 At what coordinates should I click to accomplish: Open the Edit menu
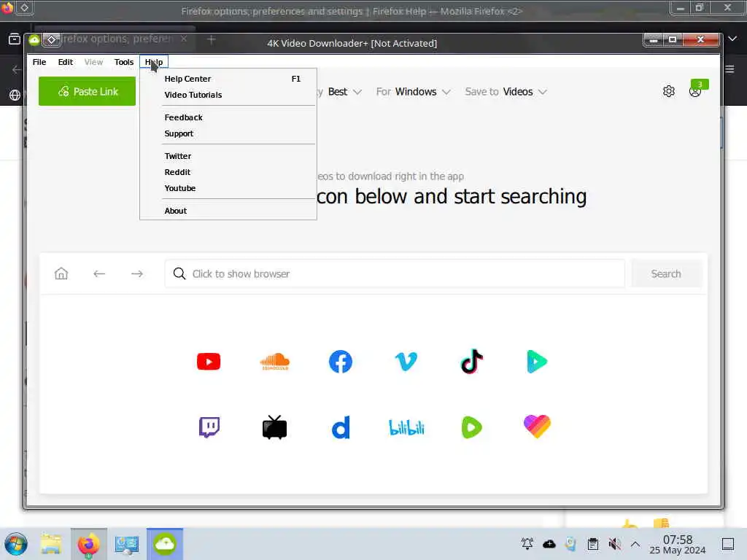(x=65, y=62)
